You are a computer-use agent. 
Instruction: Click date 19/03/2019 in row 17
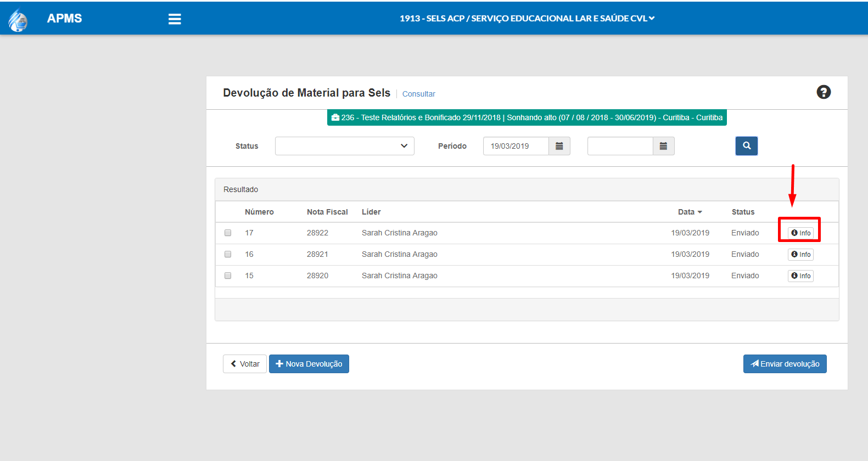coord(690,233)
